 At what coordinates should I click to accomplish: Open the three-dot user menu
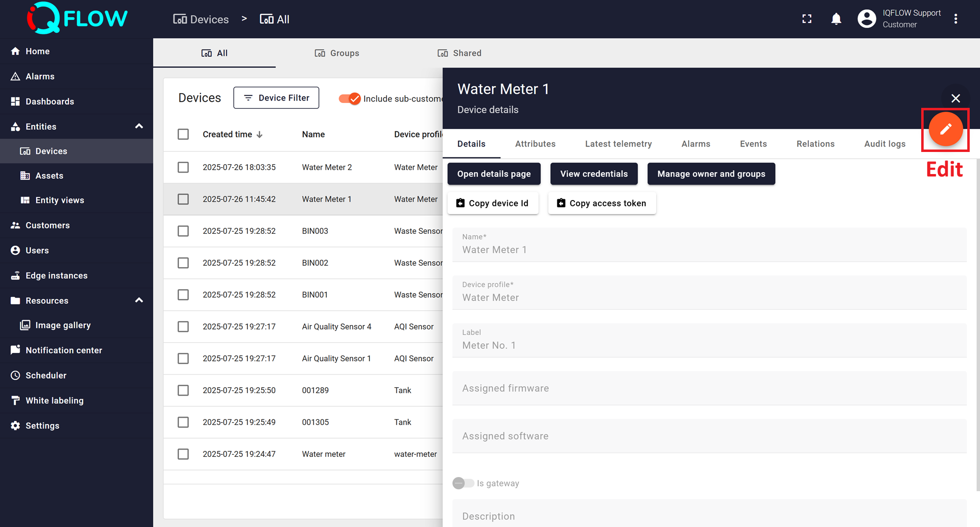(x=955, y=19)
